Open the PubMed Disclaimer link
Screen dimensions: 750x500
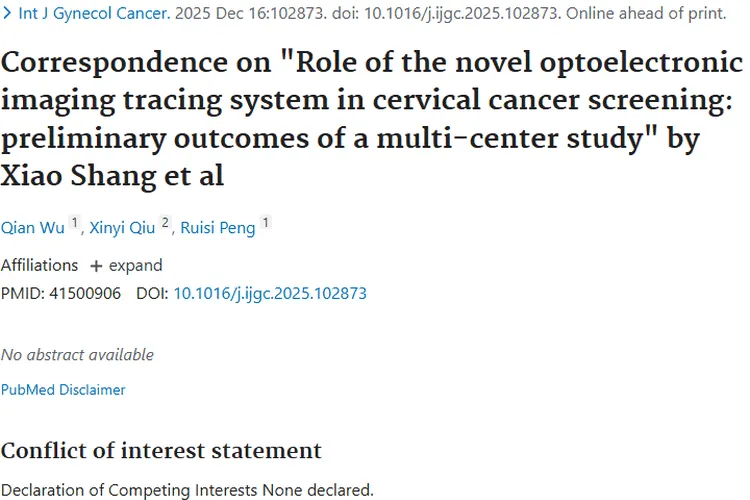coord(63,390)
